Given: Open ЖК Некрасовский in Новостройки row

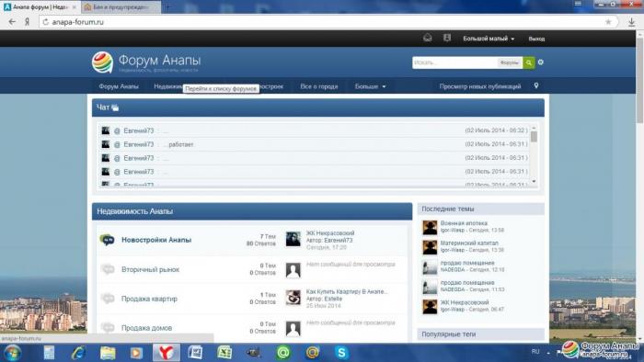Looking at the screenshot, I should pos(330,232).
